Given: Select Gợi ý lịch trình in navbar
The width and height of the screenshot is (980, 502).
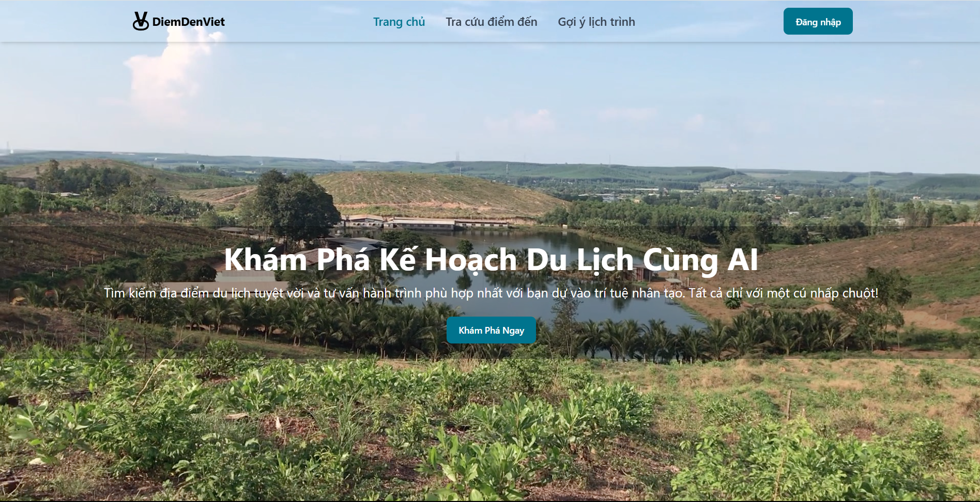Looking at the screenshot, I should (x=596, y=22).
